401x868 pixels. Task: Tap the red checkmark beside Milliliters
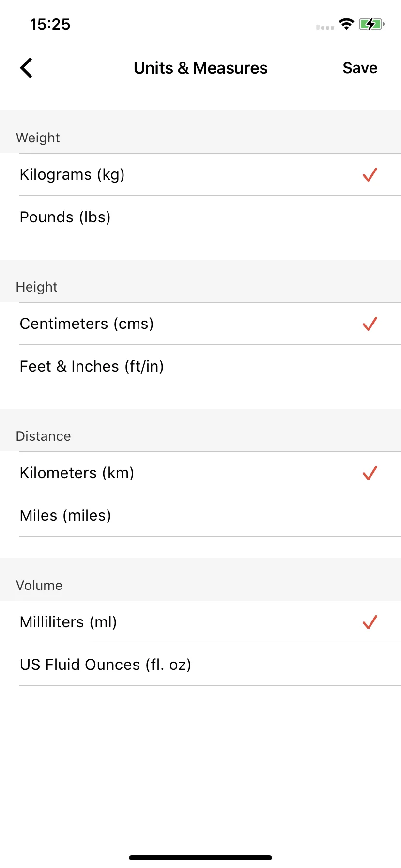370,622
